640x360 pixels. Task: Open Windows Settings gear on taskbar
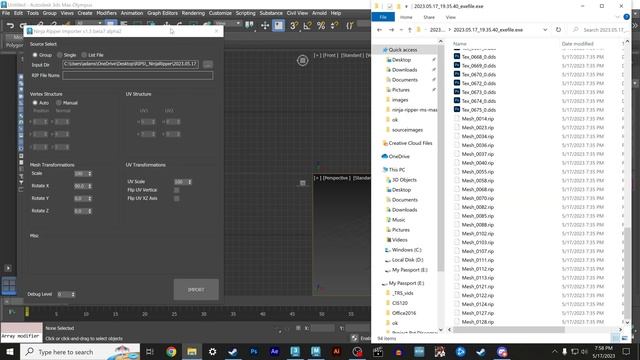tap(213, 351)
